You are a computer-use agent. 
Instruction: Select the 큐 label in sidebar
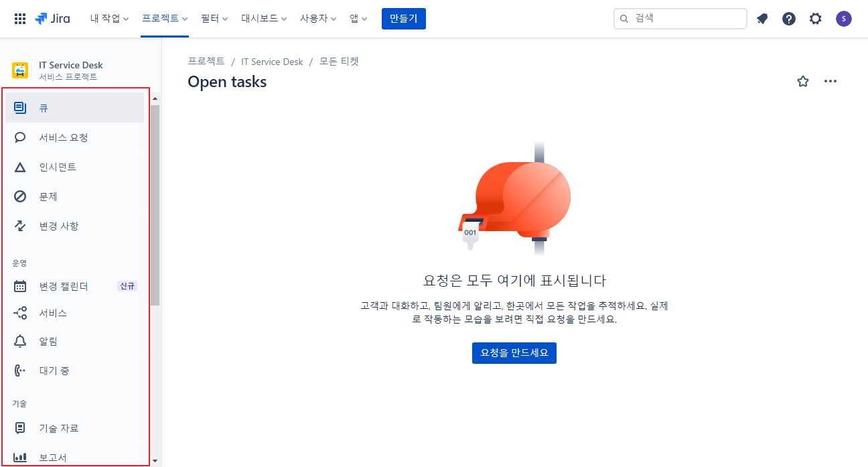click(43, 108)
